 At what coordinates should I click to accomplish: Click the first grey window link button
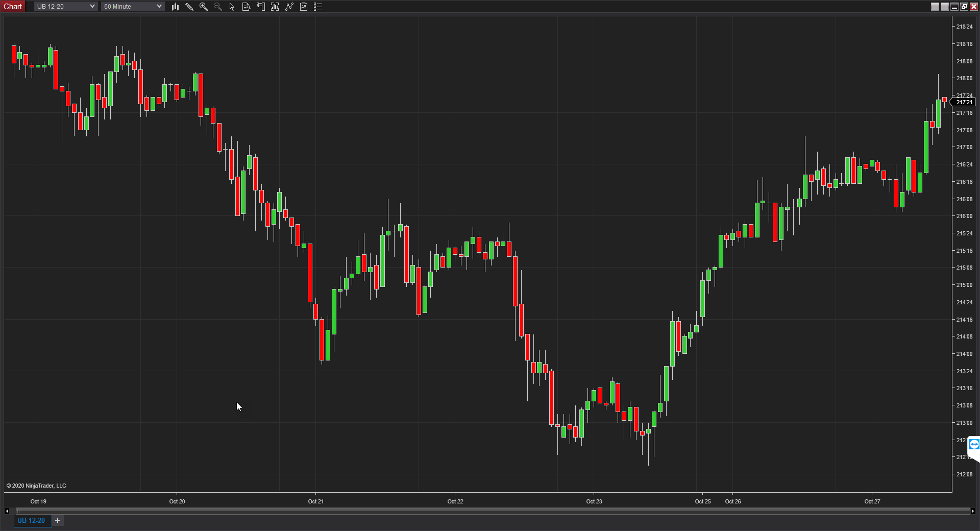(935, 7)
